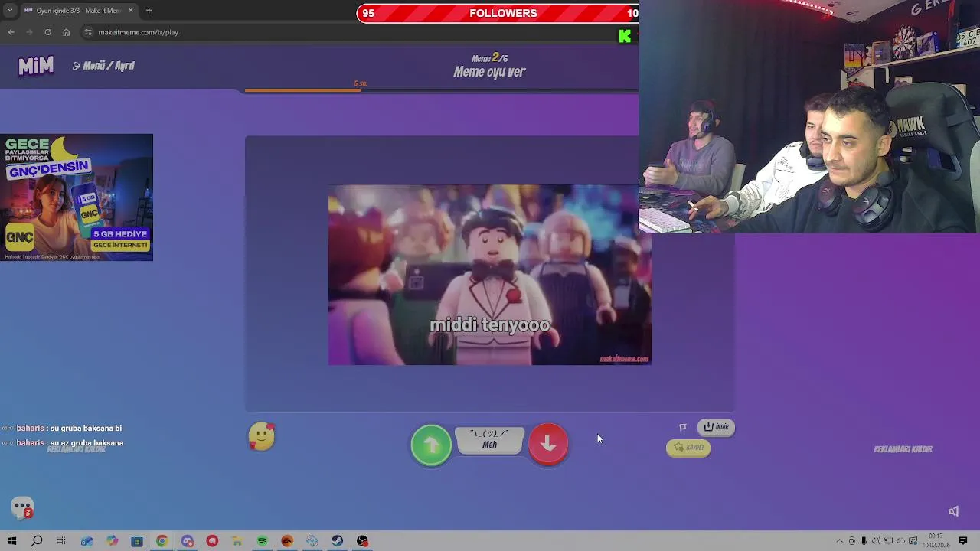Click the vote timer progress bar
Image resolution: width=980 pixels, height=551 pixels.
441,90
